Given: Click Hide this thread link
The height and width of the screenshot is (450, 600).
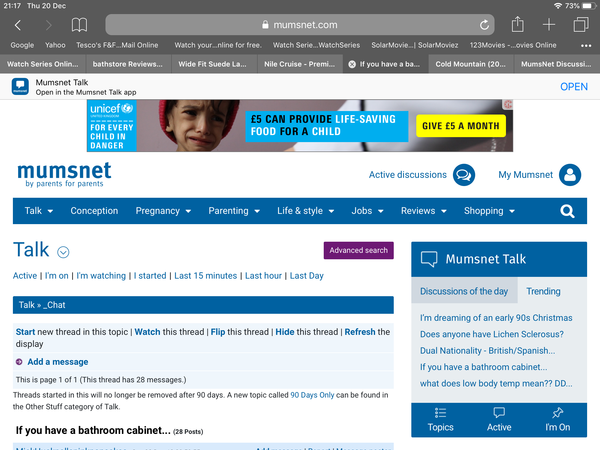Looking at the screenshot, I should click(285, 332).
